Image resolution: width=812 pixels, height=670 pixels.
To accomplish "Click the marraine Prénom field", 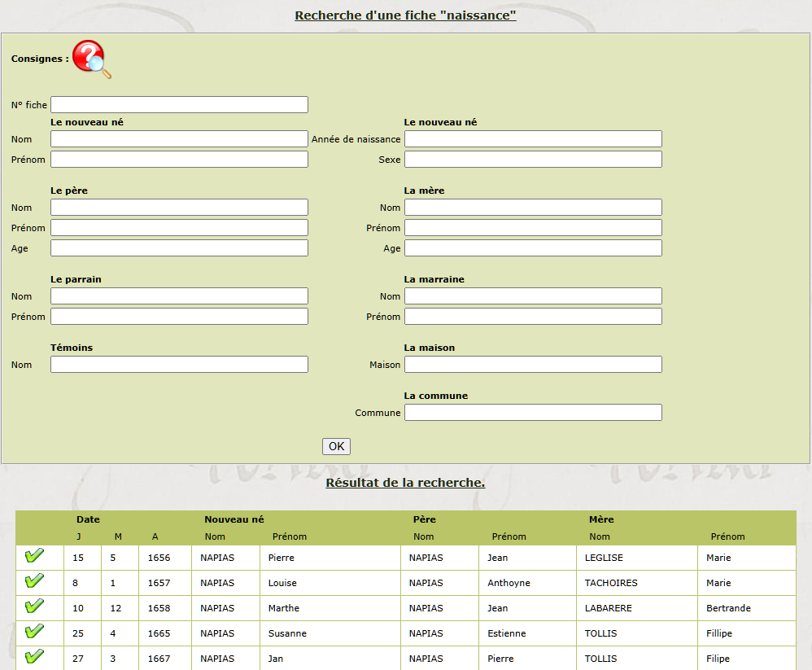I will 533,317.
